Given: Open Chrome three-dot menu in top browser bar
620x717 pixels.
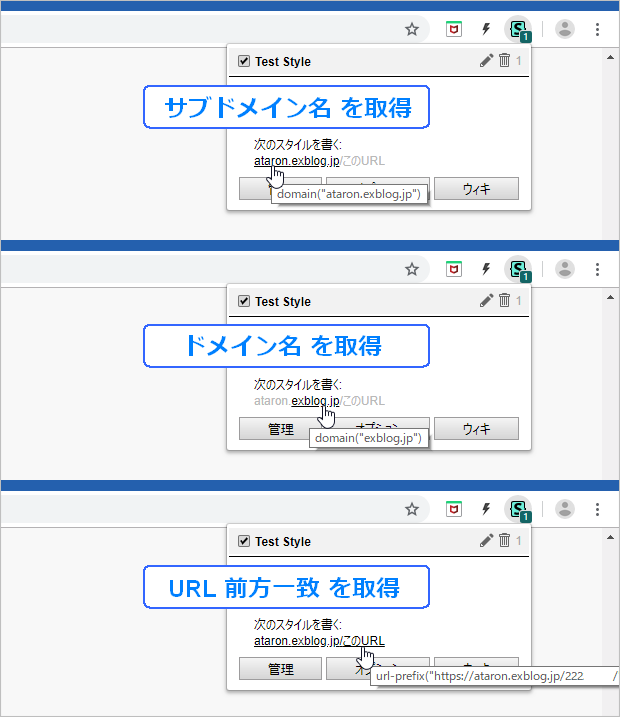Looking at the screenshot, I should tap(597, 29).
